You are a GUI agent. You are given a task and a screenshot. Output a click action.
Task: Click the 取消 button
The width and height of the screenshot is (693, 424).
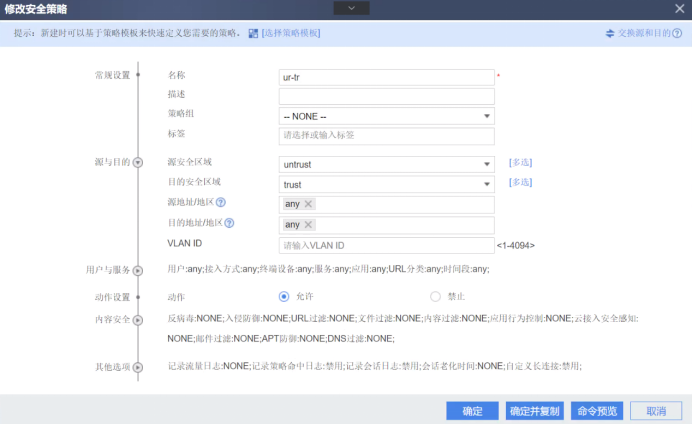tap(656, 411)
